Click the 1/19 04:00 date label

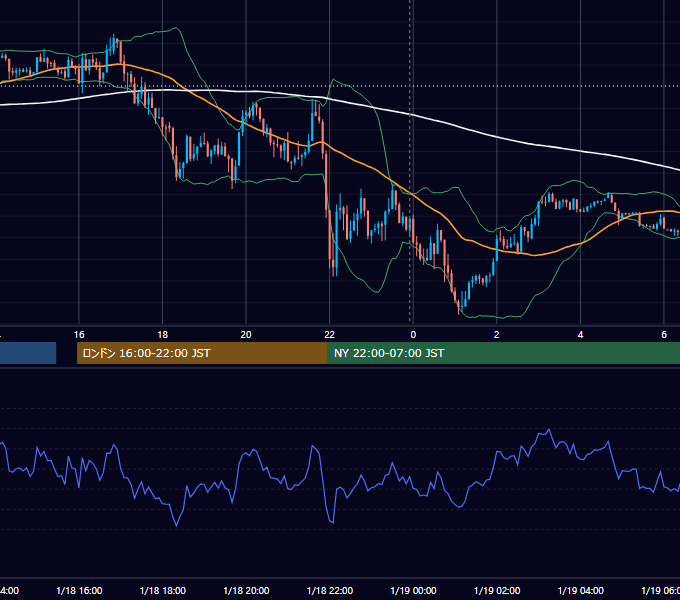(581, 591)
